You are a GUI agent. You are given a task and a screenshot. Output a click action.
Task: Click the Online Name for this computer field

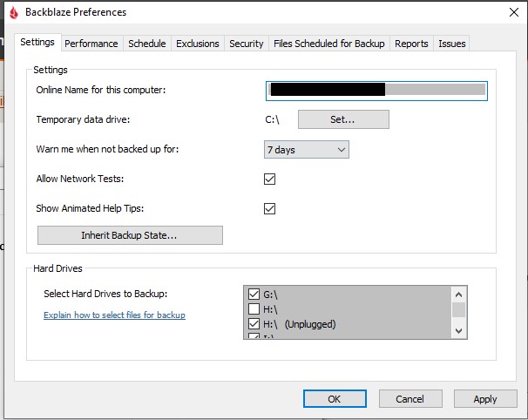click(x=376, y=91)
